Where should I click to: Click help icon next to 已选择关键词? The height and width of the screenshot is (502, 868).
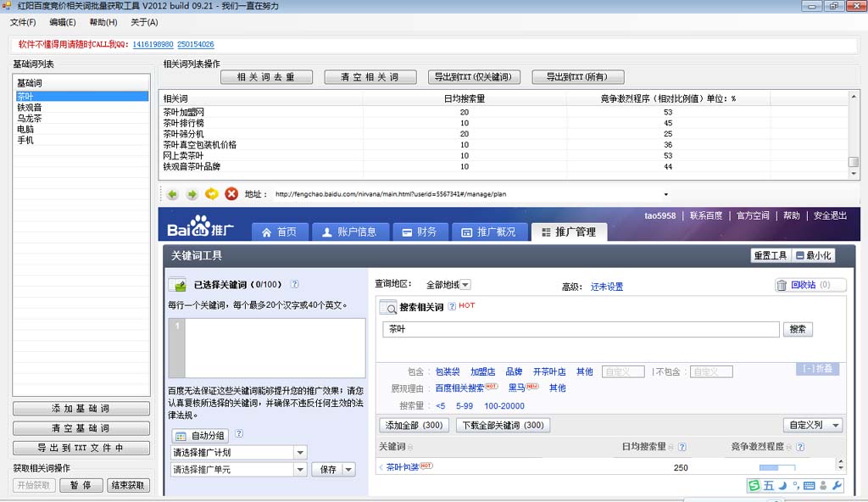(x=294, y=285)
